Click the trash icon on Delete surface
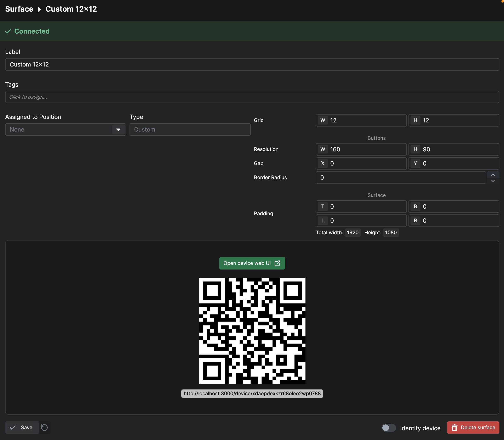This screenshot has height=440, width=504. pyautogui.click(x=455, y=428)
